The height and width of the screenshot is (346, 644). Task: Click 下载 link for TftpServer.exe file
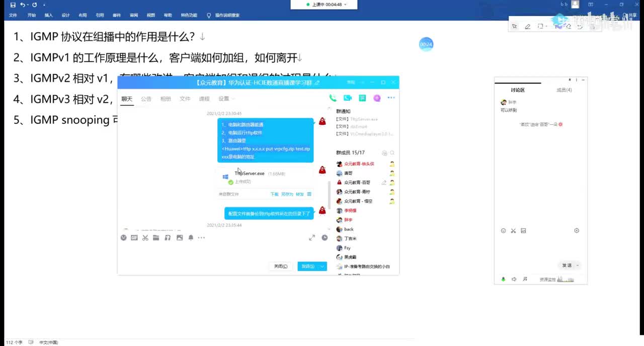(x=274, y=194)
